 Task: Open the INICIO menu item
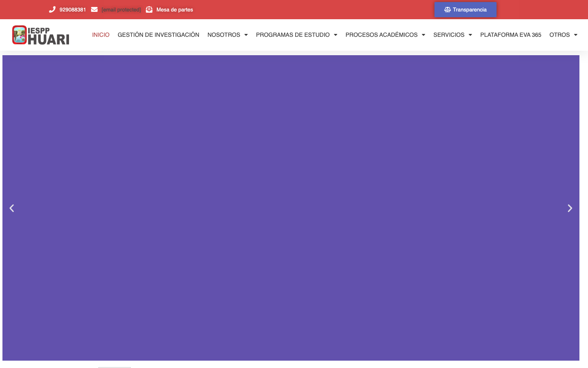pyautogui.click(x=101, y=35)
